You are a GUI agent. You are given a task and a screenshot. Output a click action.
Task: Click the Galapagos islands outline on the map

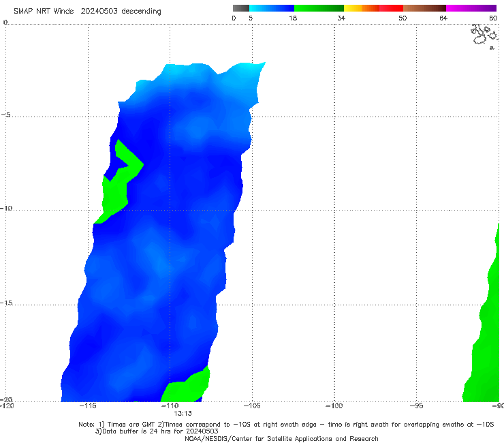[484, 36]
